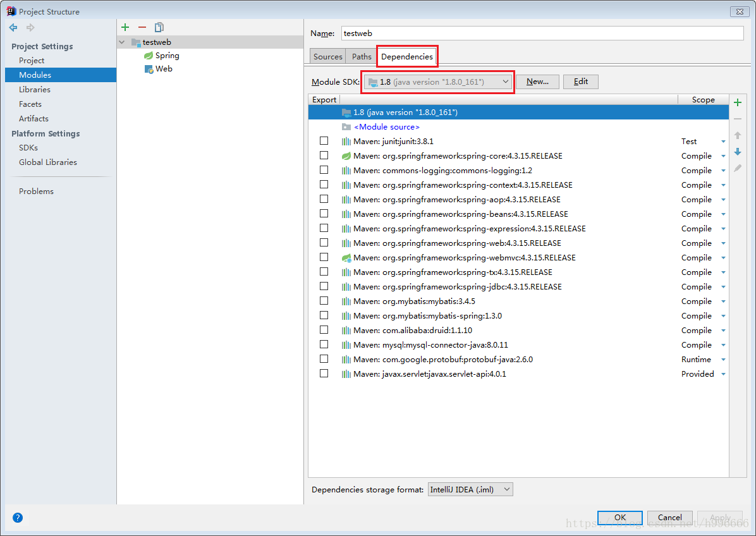This screenshot has height=536, width=756.
Task: Click the junit library icon
Action: coord(346,142)
